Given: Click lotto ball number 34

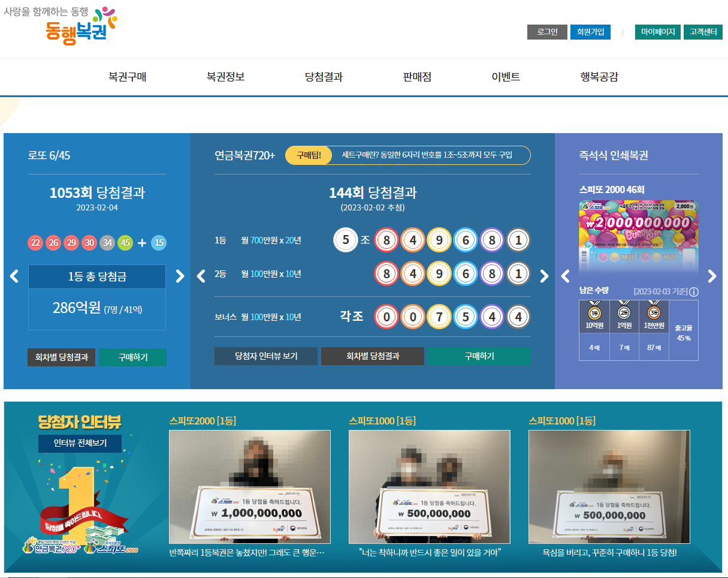Looking at the screenshot, I should 107,243.
